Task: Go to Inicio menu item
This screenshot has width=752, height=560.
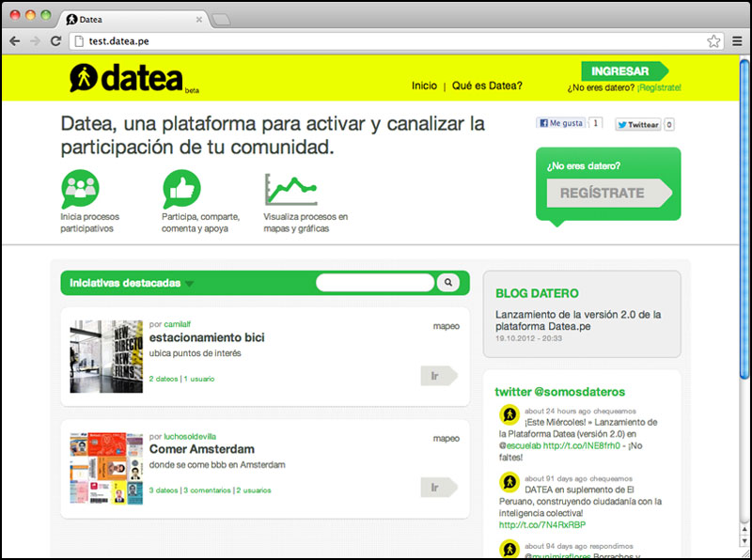Action: point(425,86)
